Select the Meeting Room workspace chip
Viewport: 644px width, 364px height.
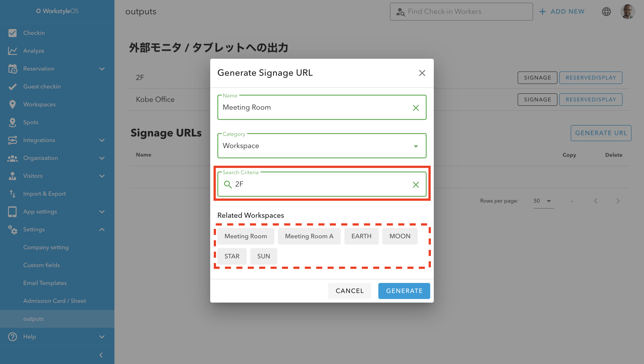[x=246, y=236]
